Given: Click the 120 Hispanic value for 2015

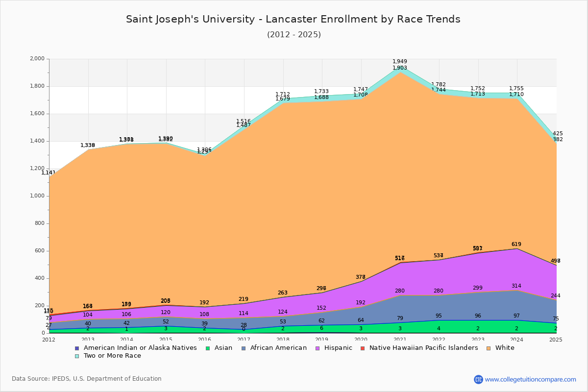Looking at the screenshot, I should pos(166,312).
